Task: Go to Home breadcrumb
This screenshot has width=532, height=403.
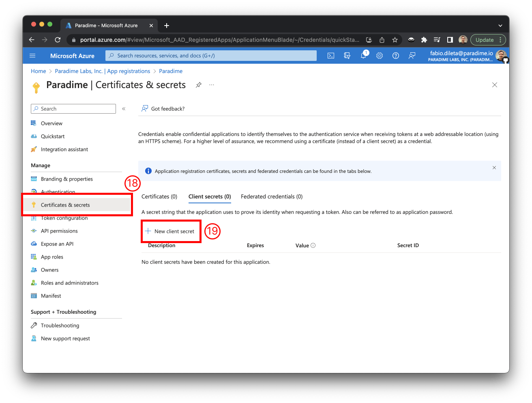Action: click(x=39, y=71)
